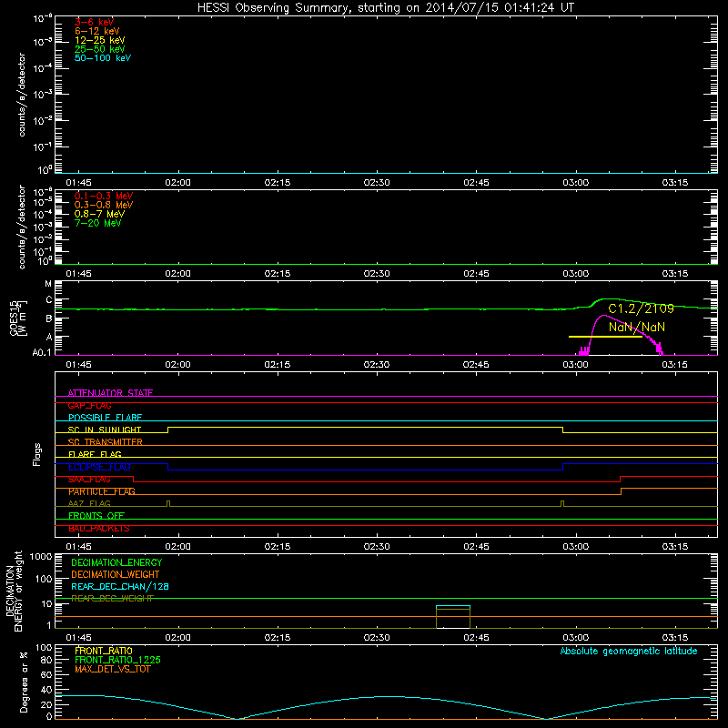
Task: Click the FRONT_RATIO_1225 legend label
Action: click(117, 660)
